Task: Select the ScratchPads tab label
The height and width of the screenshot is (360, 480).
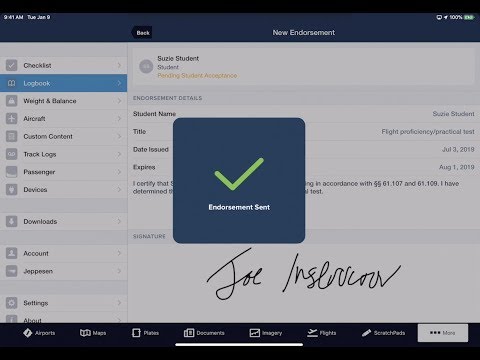Action: pyautogui.click(x=389, y=333)
